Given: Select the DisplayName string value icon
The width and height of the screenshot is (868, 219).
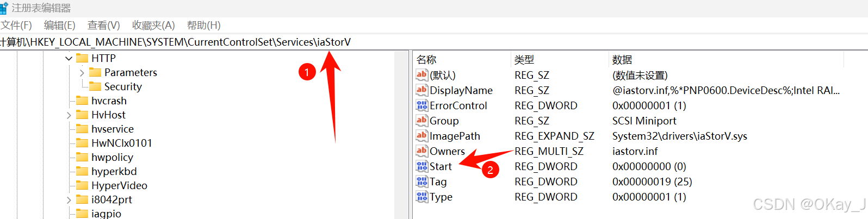Looking at the screenshot, I should click(x=422, y=90).
